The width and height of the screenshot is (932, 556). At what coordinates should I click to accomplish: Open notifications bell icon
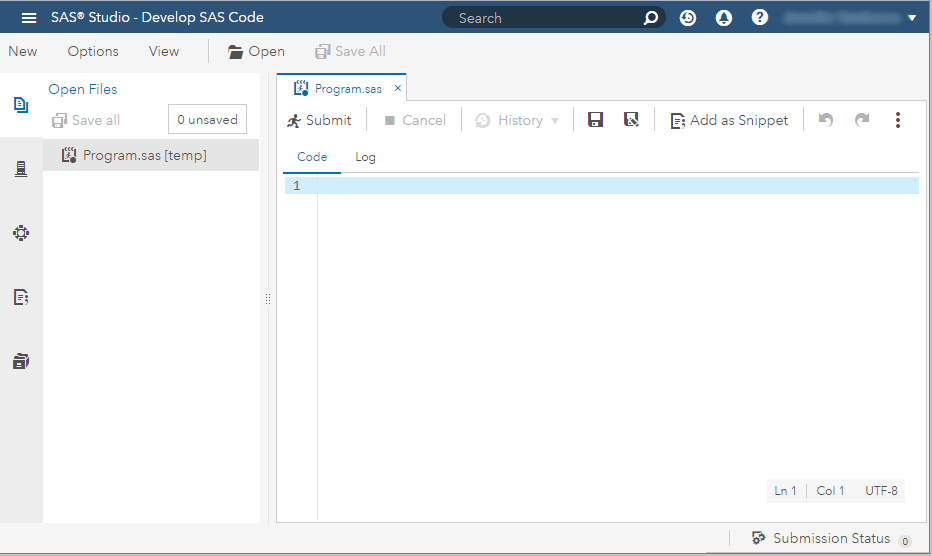point(723,18)
